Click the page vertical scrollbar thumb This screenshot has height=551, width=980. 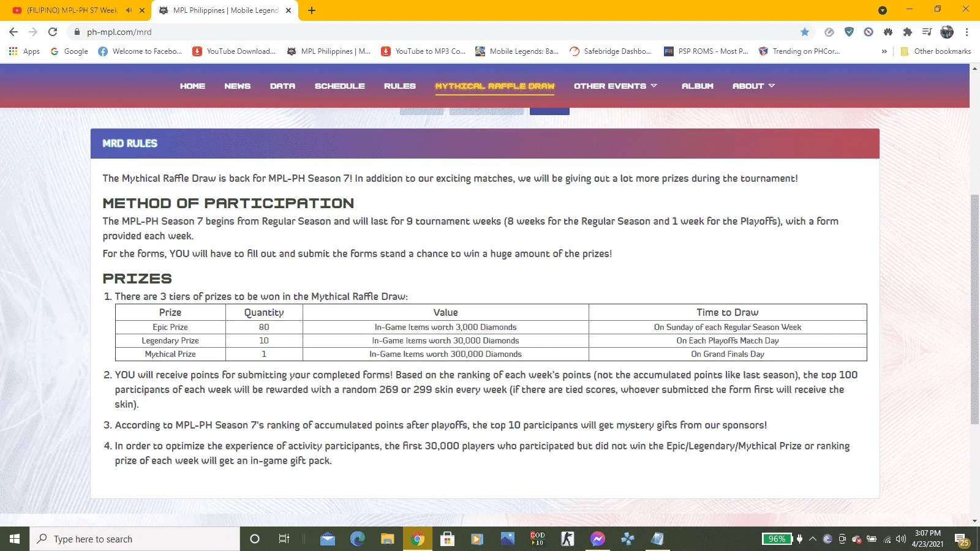tap(974, 309)
